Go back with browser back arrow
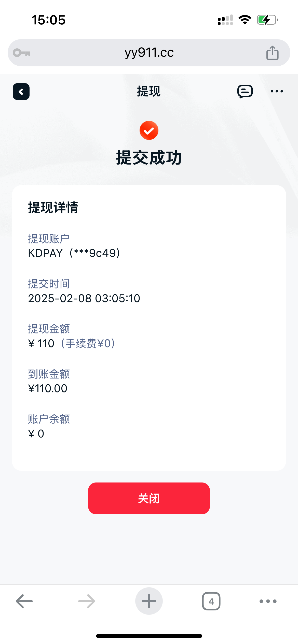This screenshot has width=298, height=644. click(24, 601)
